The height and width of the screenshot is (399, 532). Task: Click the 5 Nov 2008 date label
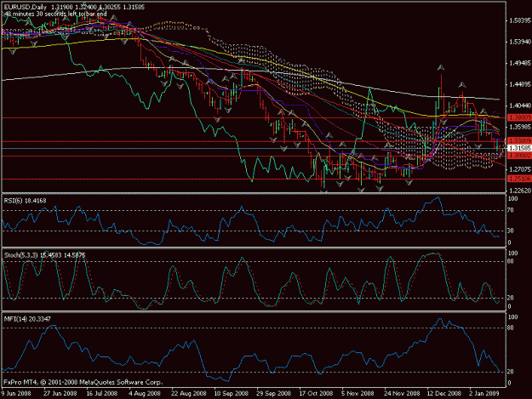(x=358, y=393)
